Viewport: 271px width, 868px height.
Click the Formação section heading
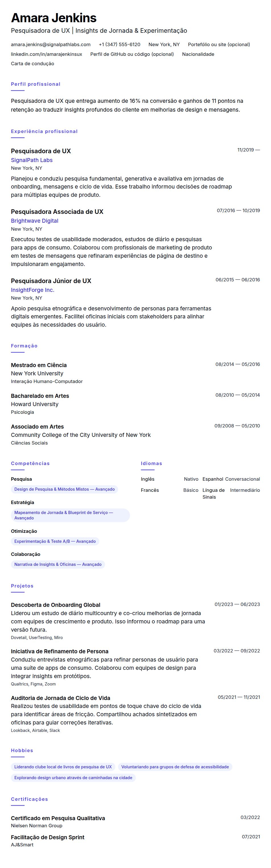24,346
